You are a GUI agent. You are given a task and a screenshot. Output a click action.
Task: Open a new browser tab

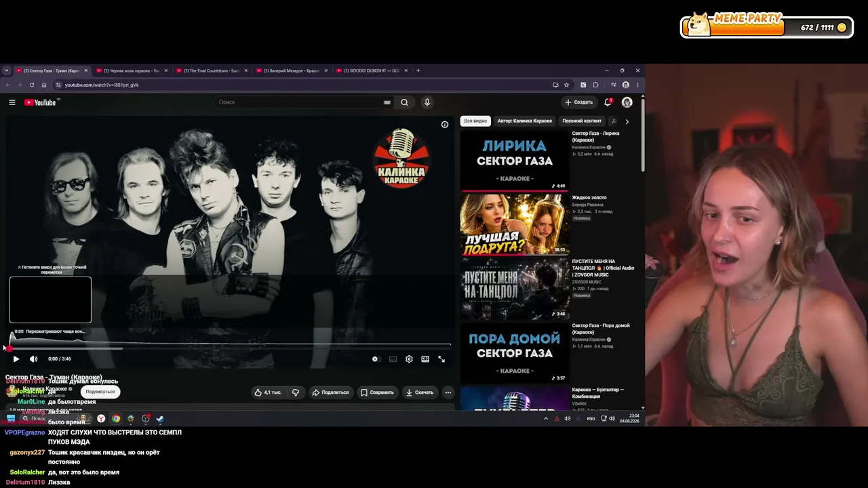(418, 70)
